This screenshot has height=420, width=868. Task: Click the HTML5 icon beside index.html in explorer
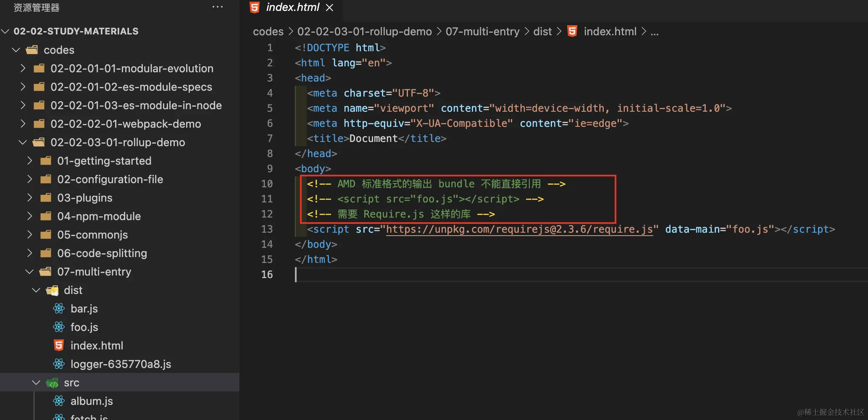59,345
